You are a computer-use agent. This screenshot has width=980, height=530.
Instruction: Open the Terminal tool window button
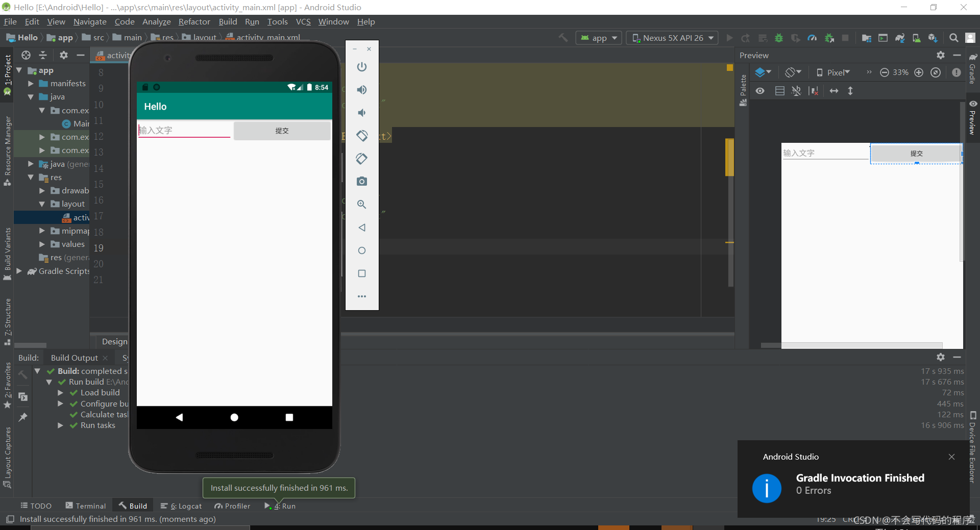[86, 506]
